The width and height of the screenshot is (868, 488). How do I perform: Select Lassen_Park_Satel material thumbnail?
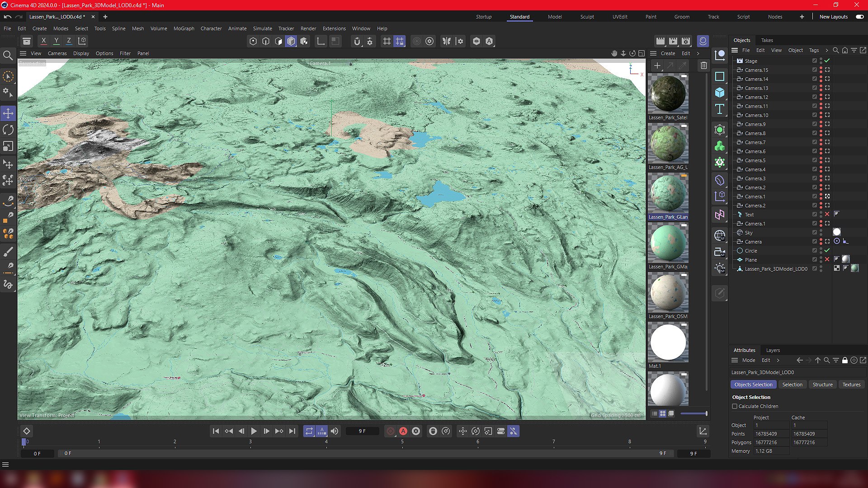coord(668,94)
